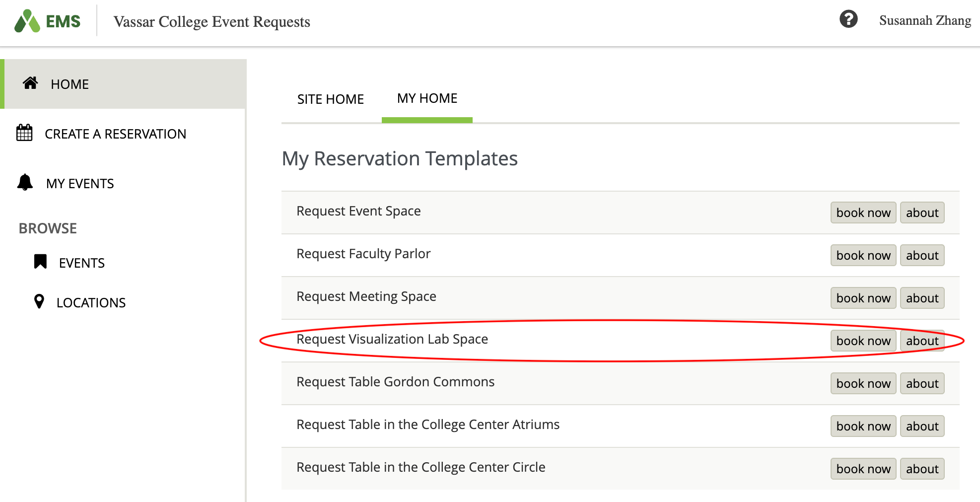Open the help question mark icon
Image resolution: width=980 pixels, height=502 pixels.
point(848,19)
